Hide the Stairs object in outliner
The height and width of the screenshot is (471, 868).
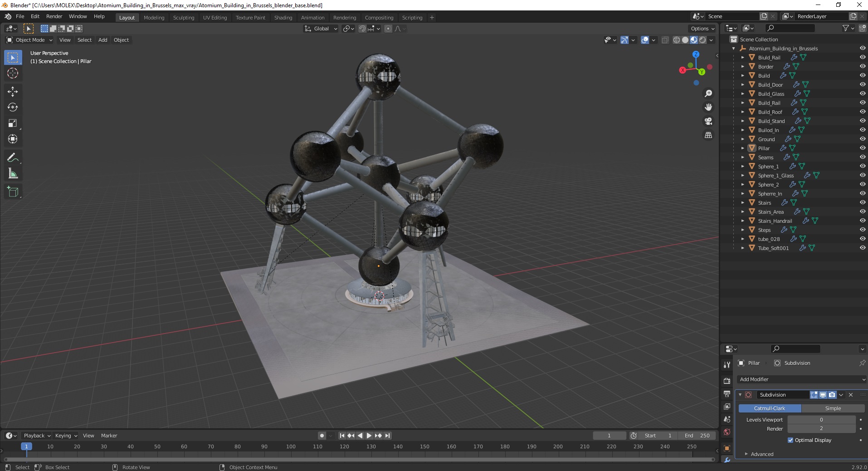click(x=863, y=202)
